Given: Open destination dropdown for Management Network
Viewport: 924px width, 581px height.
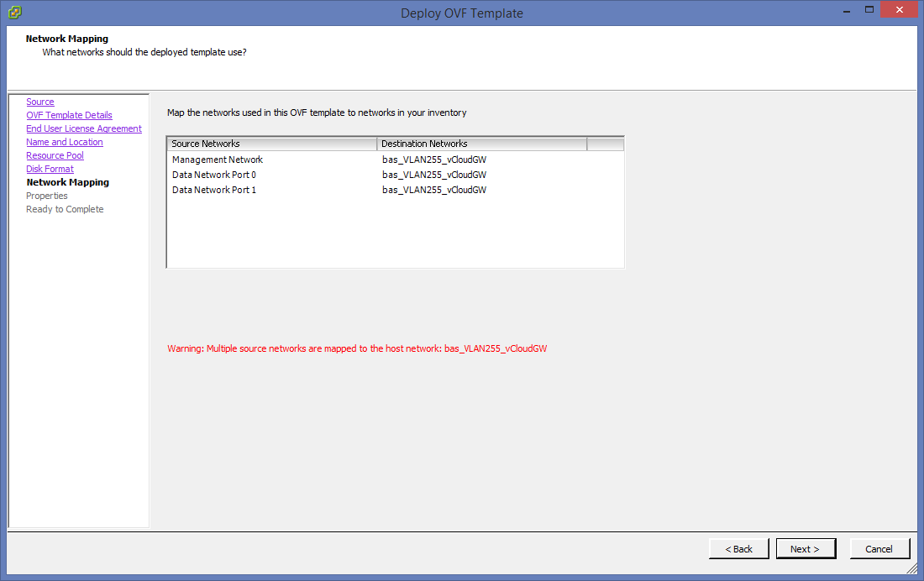Looking at the screenshot, I should click(x=434, y=160).
